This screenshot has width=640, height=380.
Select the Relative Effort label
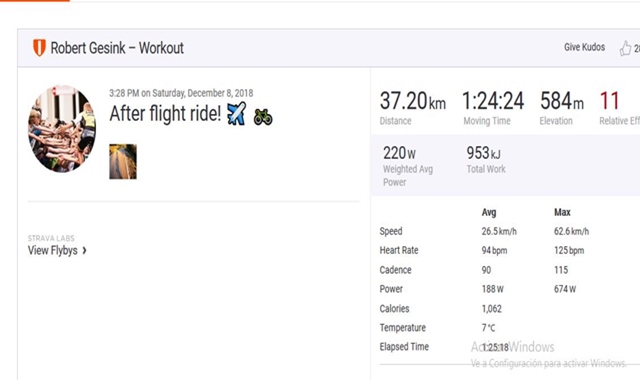[619, 121]
